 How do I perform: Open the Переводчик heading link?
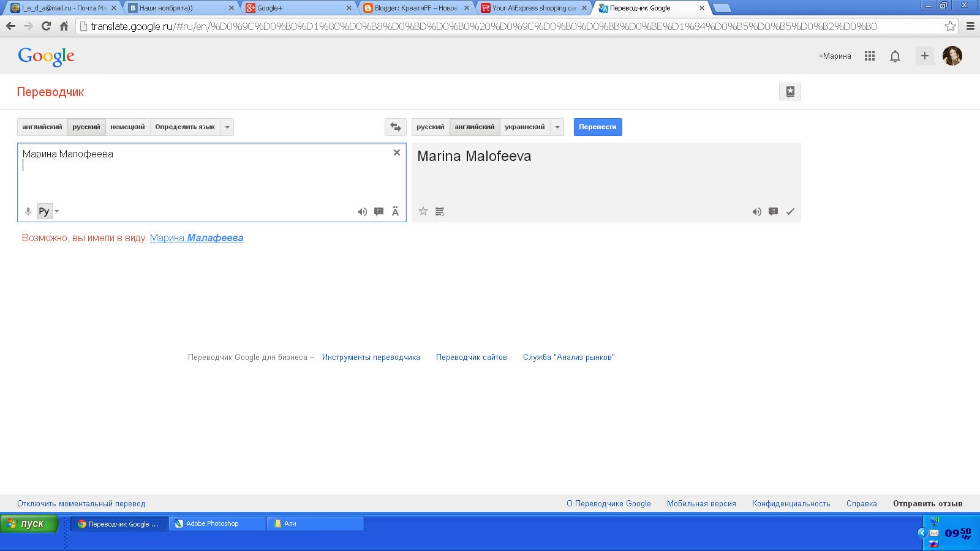[x=51, y=92]
